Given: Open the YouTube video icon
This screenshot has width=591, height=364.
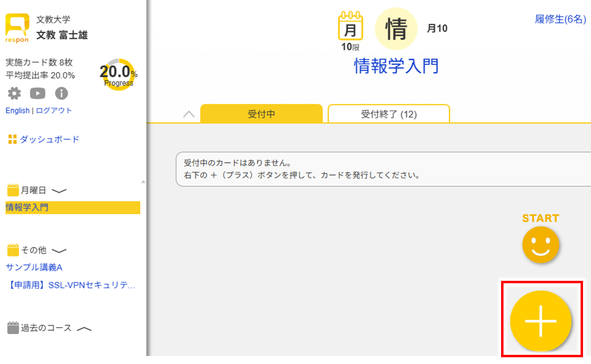Looking at the screenshot, I should click(38, 94).
